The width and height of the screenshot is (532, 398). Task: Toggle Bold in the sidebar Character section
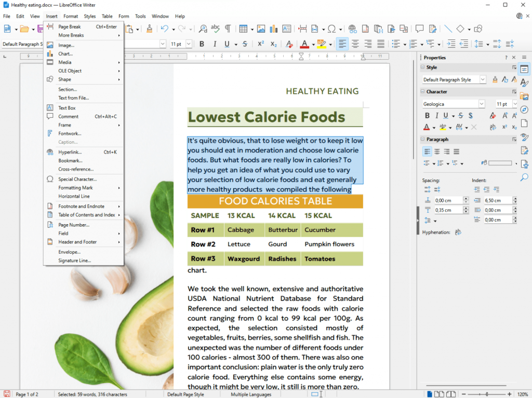click(428, 116)
